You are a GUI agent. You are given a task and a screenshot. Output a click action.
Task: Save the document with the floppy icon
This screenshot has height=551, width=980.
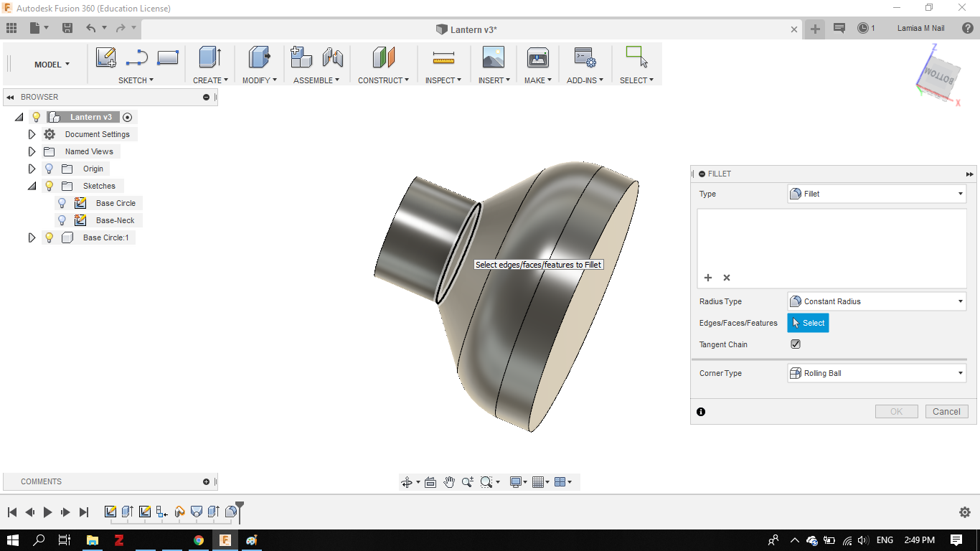(67, 28)
